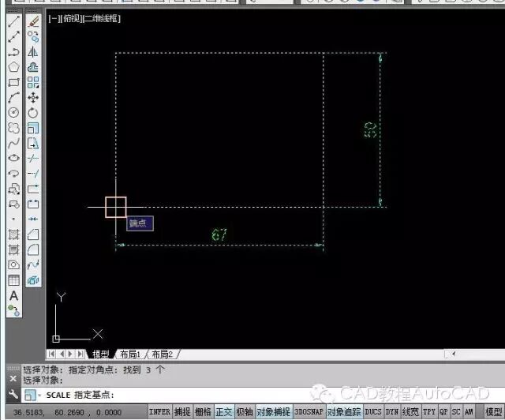Close the command line window

click(13, 378)
